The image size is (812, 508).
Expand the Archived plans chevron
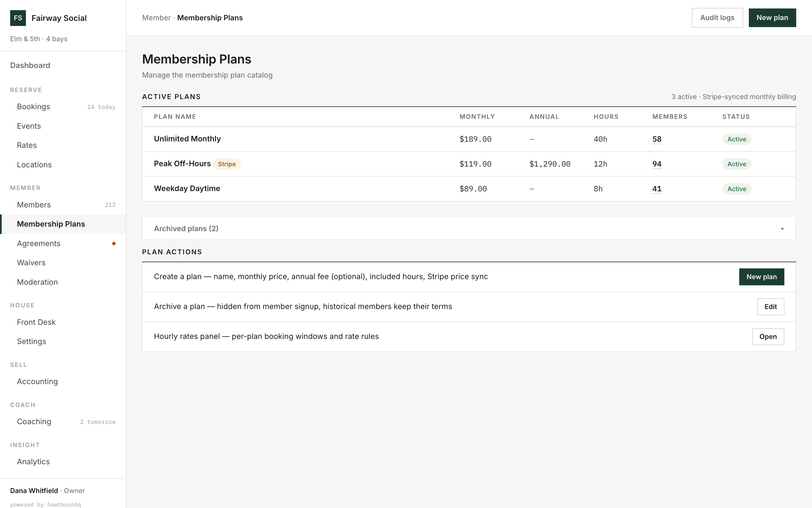point(782,229)
